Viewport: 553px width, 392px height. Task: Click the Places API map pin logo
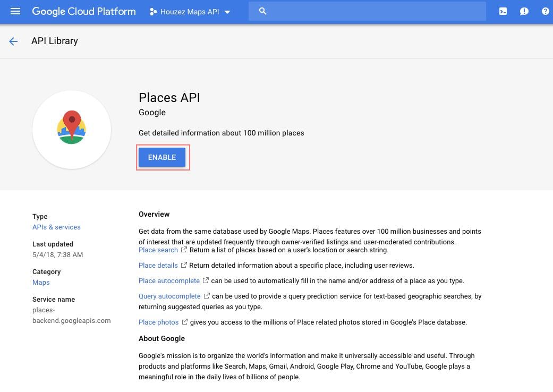pos(72,127)
